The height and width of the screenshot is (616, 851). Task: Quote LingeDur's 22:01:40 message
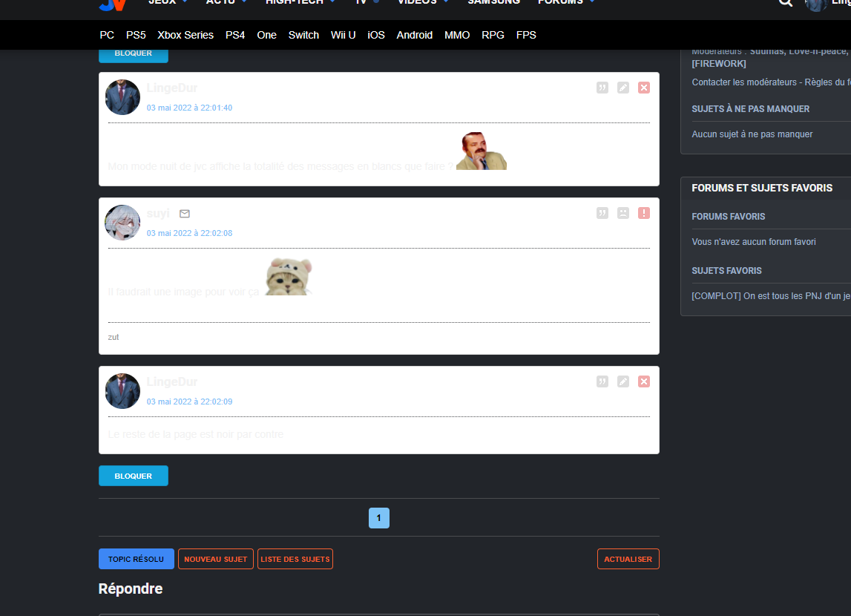click(x=602, y=88)
